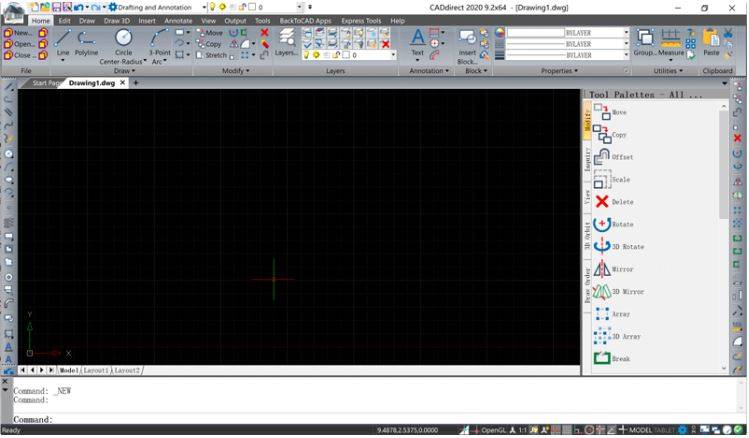Click the Measure utility icon
Screen dimensions: 749x438
click(671, 42)
